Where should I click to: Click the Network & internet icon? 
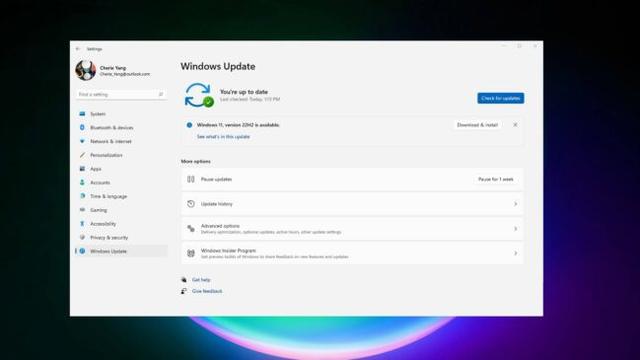pyautogui.click(x=82, y=141)
